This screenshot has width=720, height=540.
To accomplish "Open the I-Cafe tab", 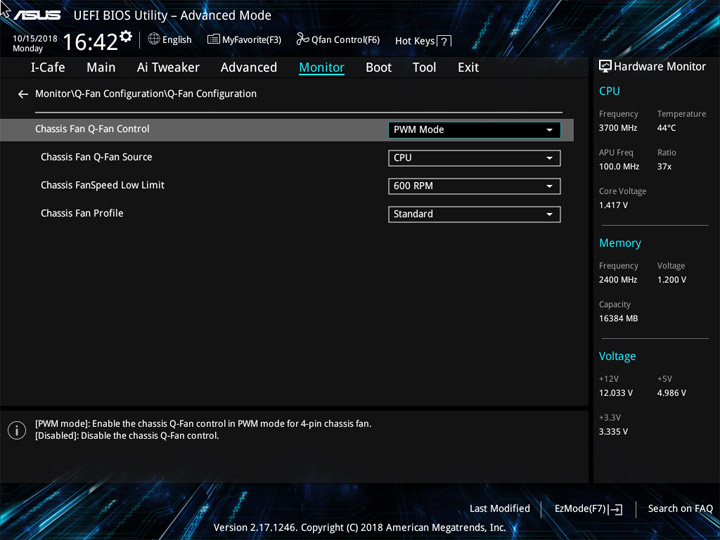I will 48,68.
